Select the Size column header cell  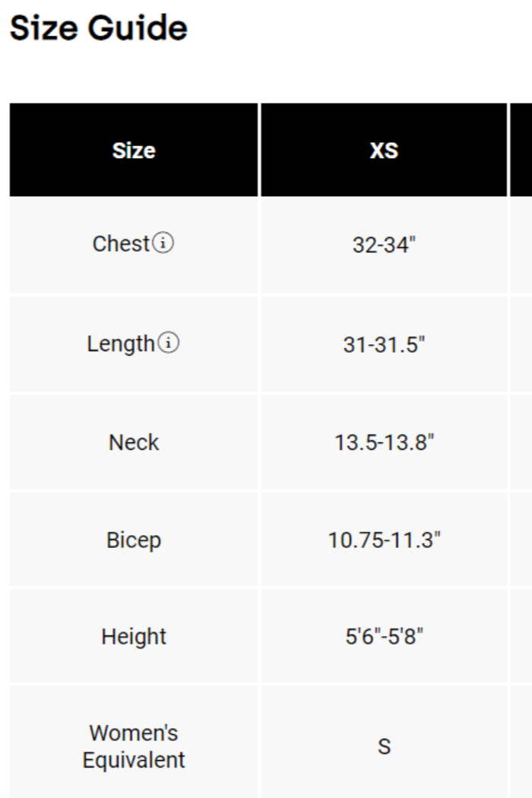[x=134, y=150]
